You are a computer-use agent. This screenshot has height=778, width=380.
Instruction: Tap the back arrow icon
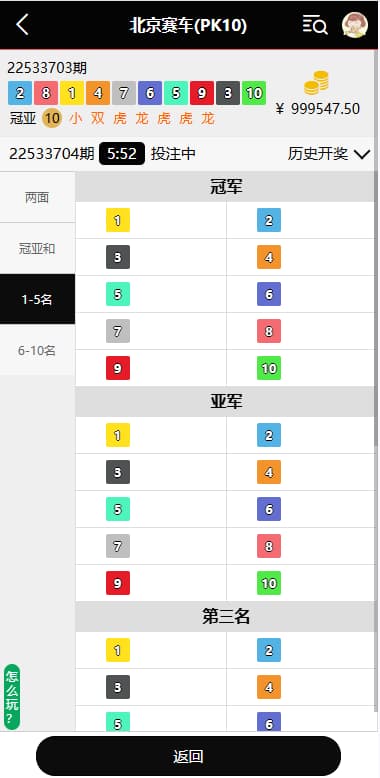tap(22, 24)
